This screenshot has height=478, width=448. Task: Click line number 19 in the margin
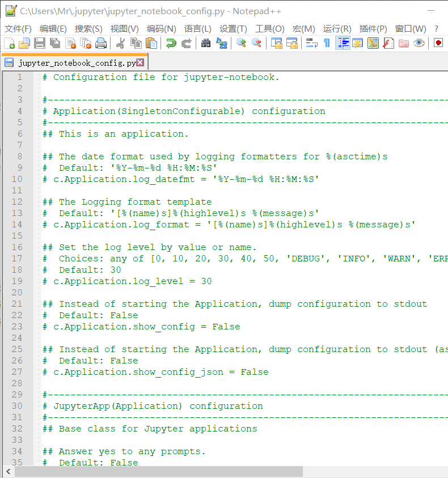[x=17, y=281]
